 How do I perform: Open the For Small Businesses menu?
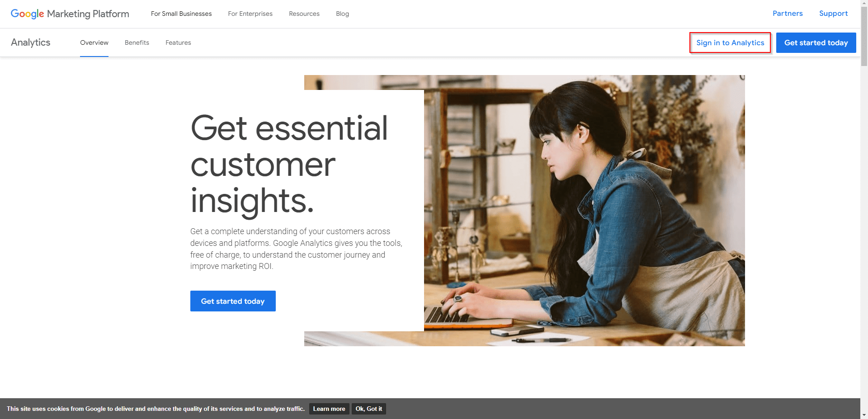click(x=181, y=14)
